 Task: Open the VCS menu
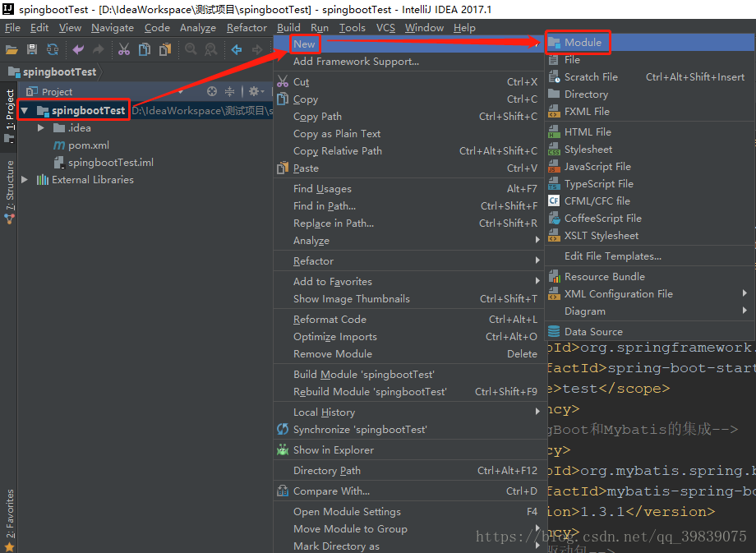(x=385, y=28)
